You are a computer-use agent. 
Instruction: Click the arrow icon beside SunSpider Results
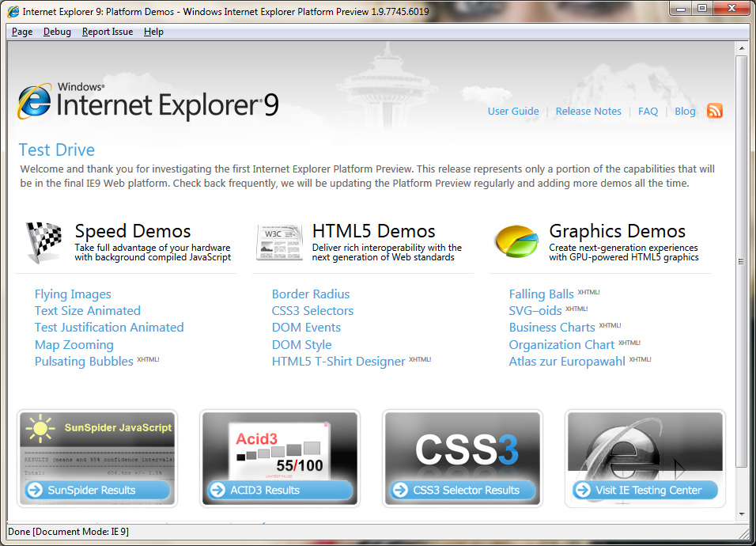pyautogui.click(x=35, y=490)
